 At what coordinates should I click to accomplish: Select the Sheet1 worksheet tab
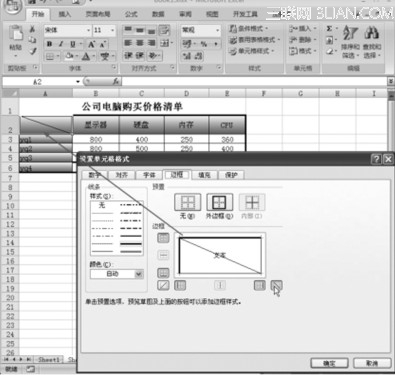49,360
